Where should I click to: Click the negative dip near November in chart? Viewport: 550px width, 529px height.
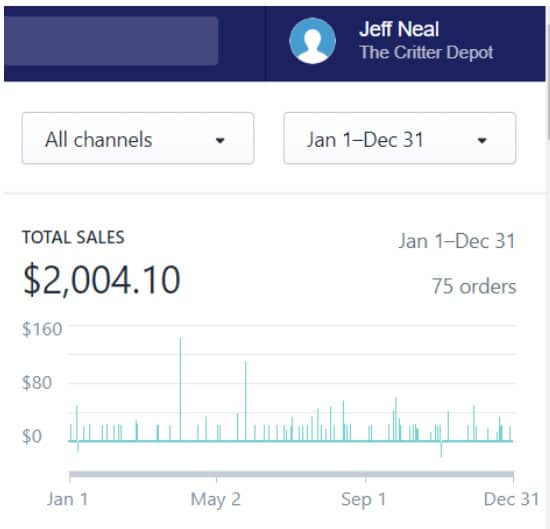click(441, 450)
